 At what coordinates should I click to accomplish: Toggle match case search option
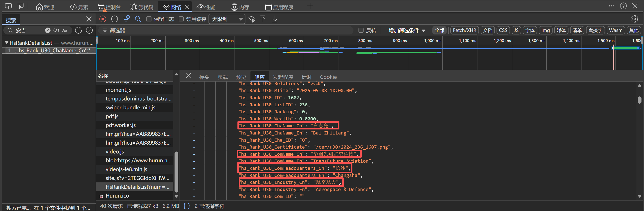pyautogui.click(x=65, y=30)
